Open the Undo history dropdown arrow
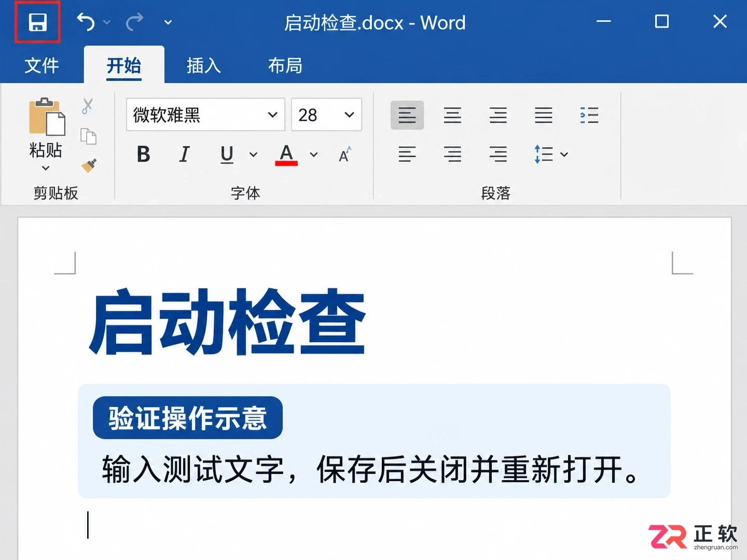Viewport: 747px width, 560px height. click(107, 22)
